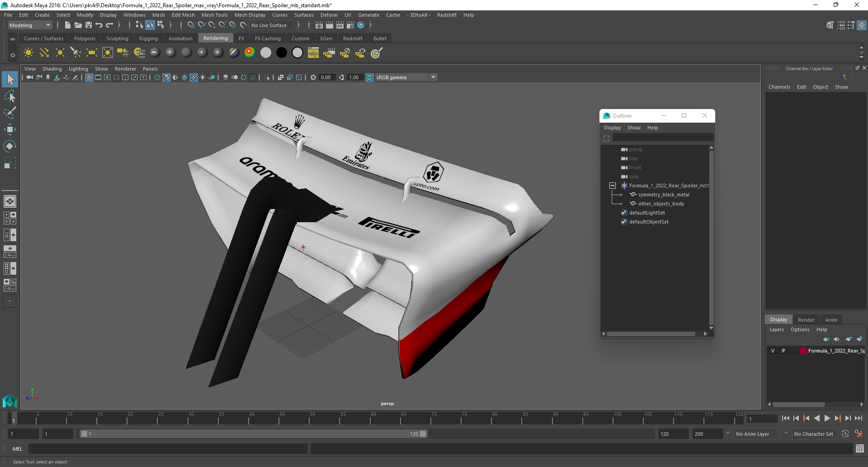Switch to the Polygons shelf tab
This screenshot has height=467, width=868.
click(85, 38)
